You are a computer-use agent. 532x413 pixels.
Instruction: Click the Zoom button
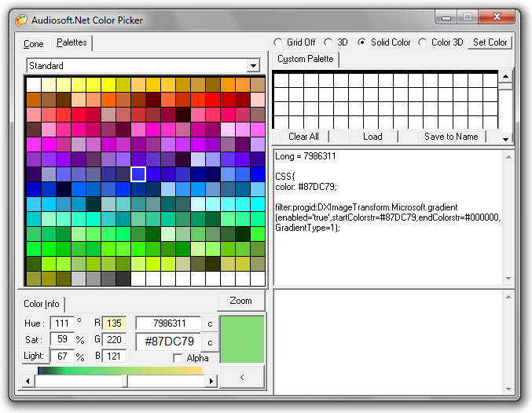pyautogui.click(x=240, y=301)
